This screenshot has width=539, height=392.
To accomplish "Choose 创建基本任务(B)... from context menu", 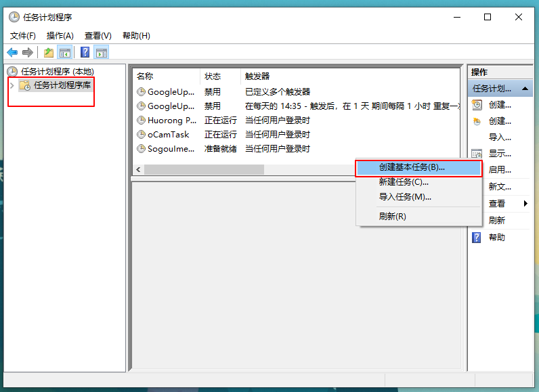I will [412, 167].
